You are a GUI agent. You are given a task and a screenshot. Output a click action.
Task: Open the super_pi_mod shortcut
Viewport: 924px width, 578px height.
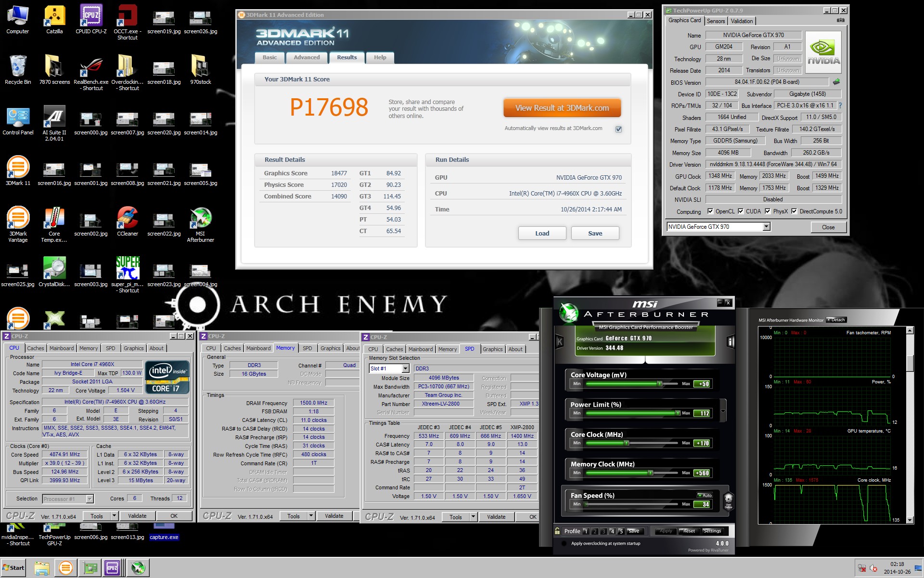click(128, 275)
